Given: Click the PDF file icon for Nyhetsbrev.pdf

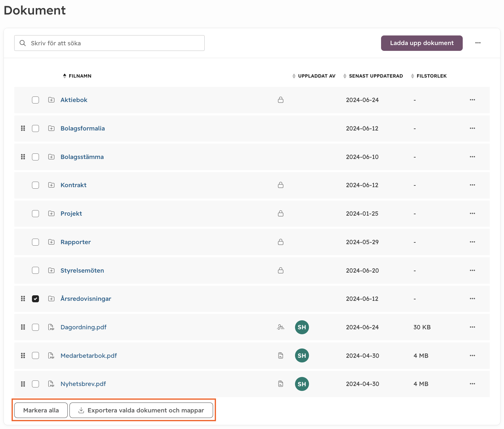Looking at the screenshot, I should tap(51, 384).
